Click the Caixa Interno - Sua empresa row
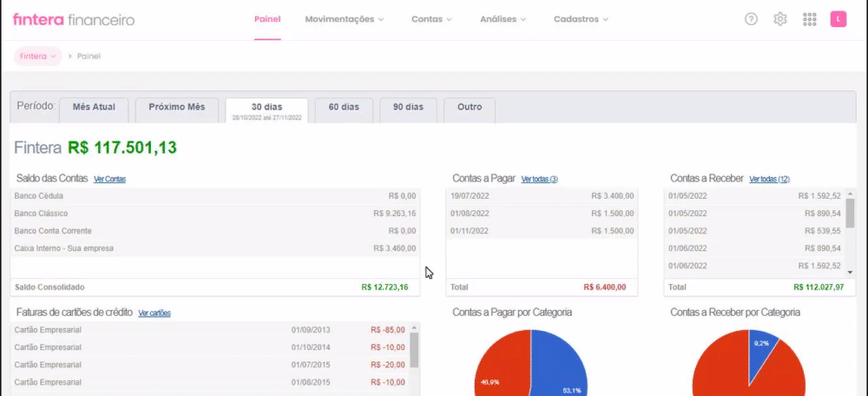This screenshot has width=868, height=396. [214, 248]
